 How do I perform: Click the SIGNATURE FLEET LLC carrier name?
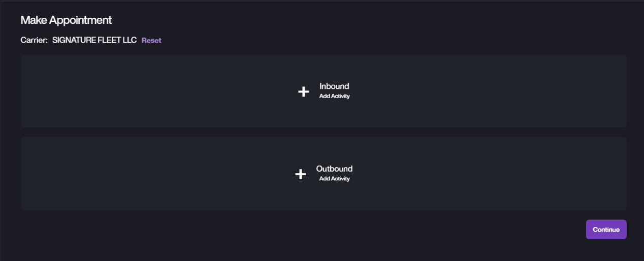(94, 40)
